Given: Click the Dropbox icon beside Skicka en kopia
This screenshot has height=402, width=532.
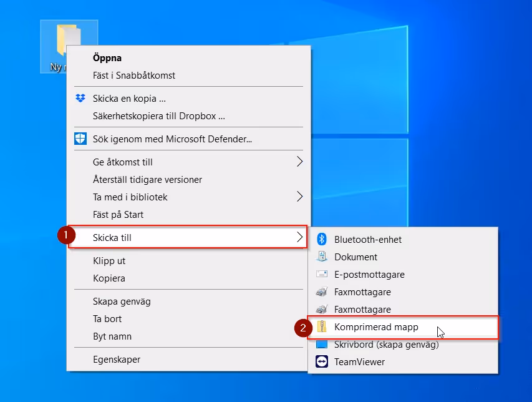Looking at the screenshot, I should (80, 98).
